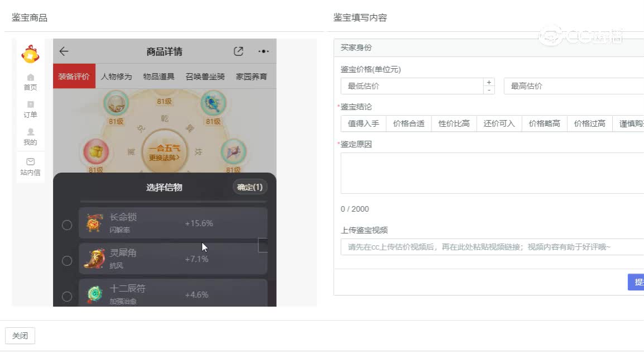Switch to 物品道具 tab
644x353 pixels.
tap(158, 77)
